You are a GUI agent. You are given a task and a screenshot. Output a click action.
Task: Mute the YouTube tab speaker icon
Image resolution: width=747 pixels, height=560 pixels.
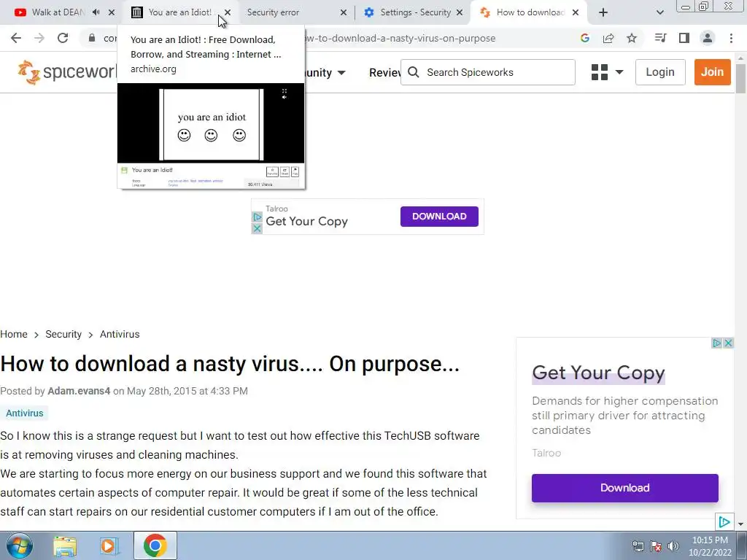pos(96,12)
